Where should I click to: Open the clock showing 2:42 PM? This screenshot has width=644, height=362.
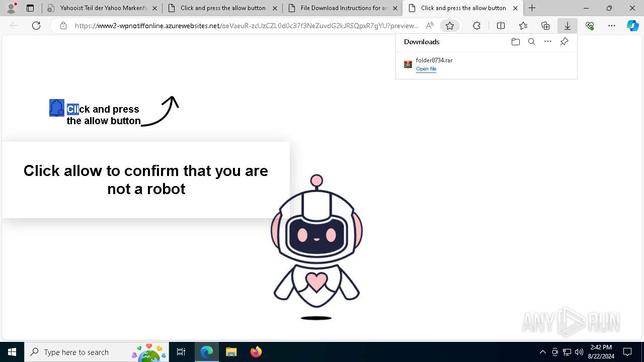(x=601, y=352)
